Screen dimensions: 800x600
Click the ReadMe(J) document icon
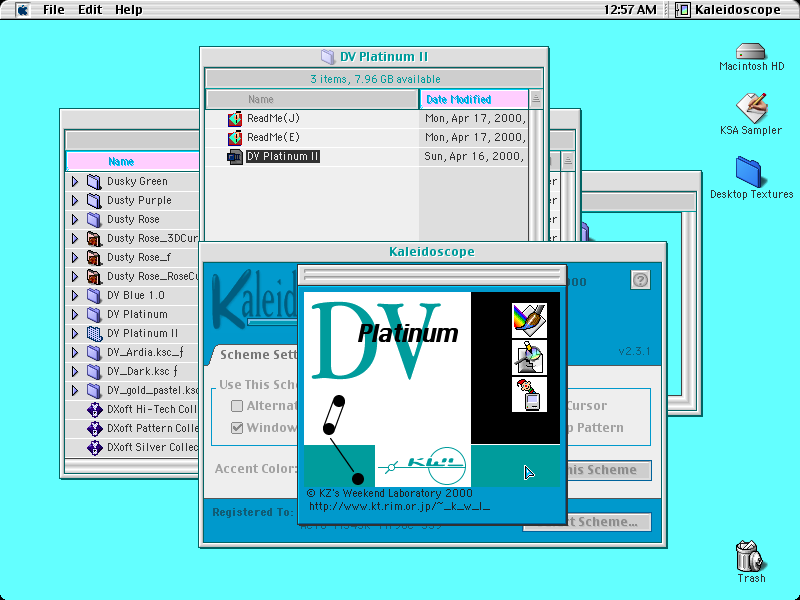tap(235, 118)
